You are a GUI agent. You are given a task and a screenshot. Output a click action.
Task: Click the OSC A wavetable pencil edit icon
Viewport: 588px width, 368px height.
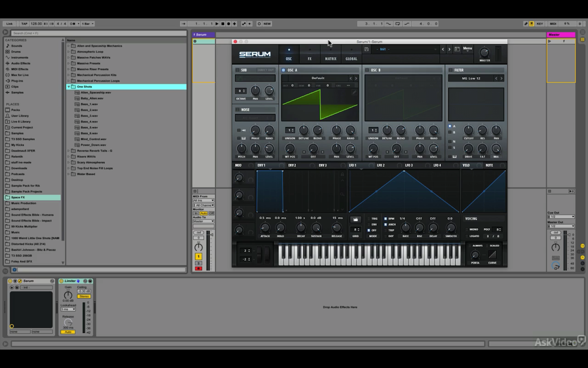pyautogui.click(x=354, y=92)
